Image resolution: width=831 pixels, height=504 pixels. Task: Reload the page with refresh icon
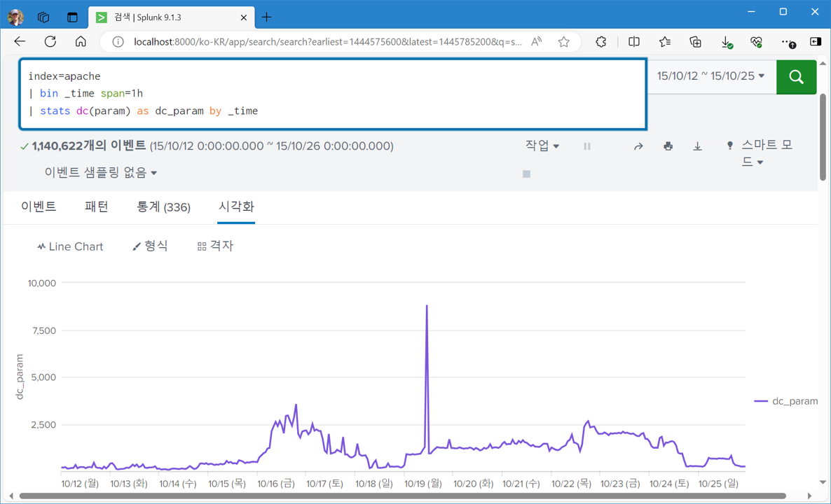(50, 42)
